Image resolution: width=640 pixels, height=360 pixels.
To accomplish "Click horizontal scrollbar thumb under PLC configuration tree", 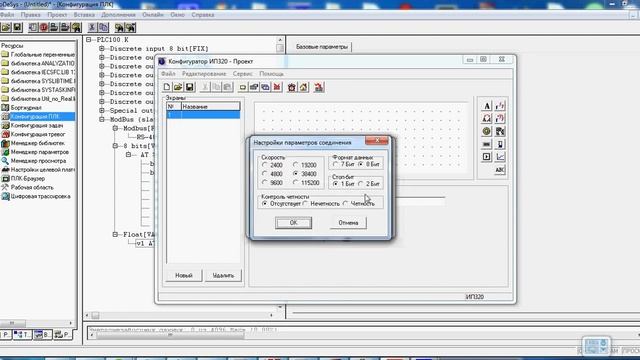I will click(95, 316).
